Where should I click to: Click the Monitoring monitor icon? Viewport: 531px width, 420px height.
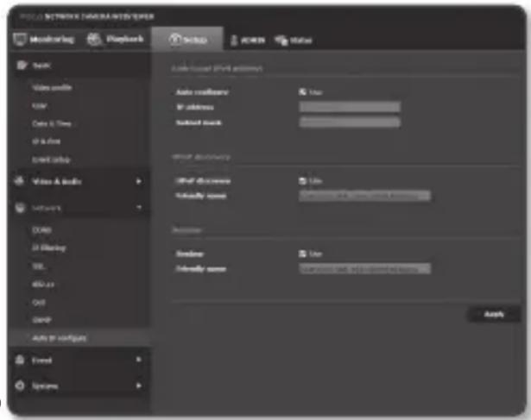click(x=20, y=39)
